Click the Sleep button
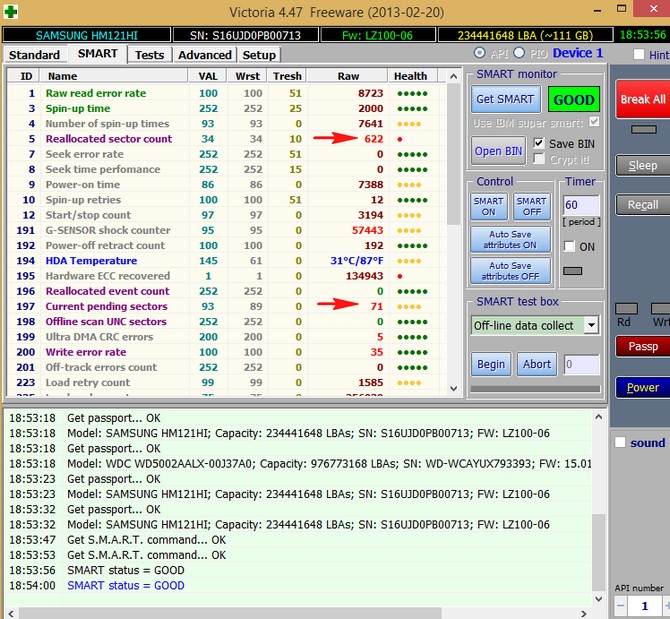 [641, 165]
